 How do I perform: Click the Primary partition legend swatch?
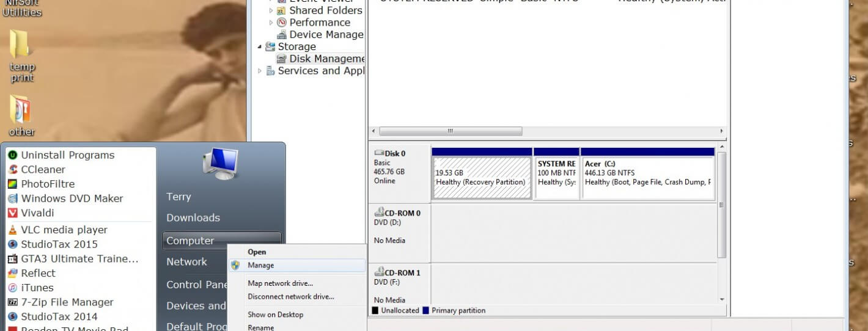pyautogui.click(x=425, y=311)
